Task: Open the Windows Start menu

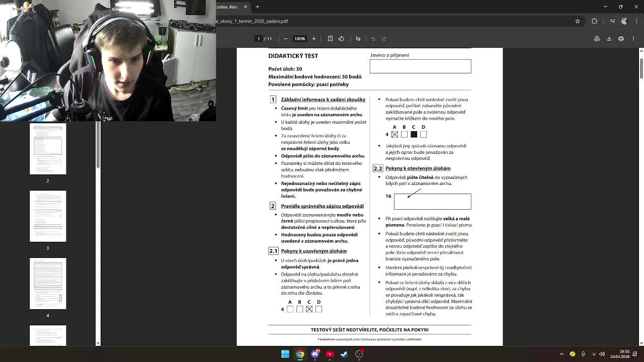Action: coord(285,354)
